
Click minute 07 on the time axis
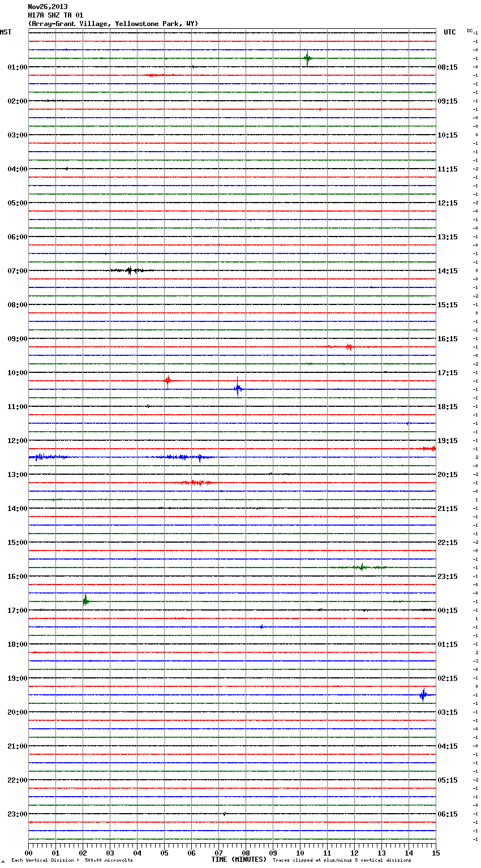point(218,853)
